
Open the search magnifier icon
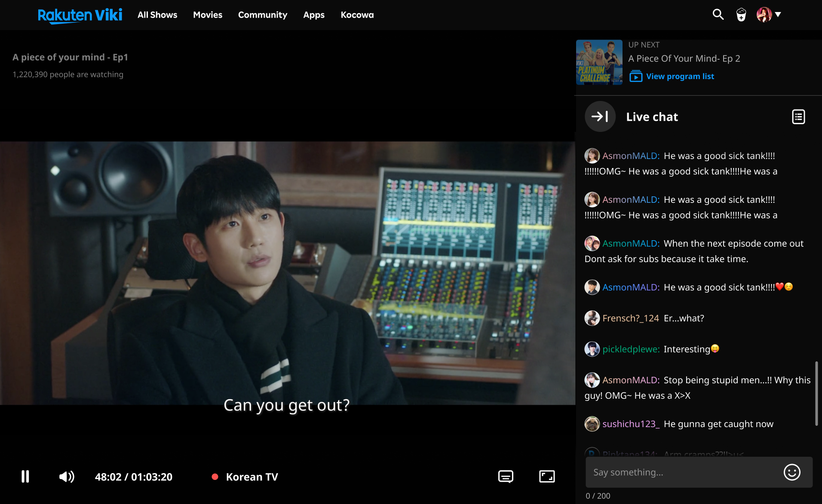pyautogui.click(x=718, y=15)
